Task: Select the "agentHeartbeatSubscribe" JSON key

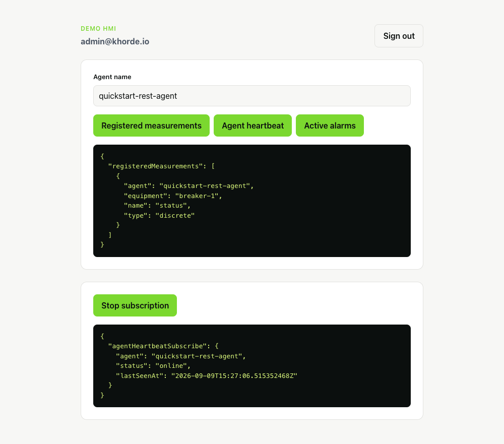Action: tap(157, 346)
